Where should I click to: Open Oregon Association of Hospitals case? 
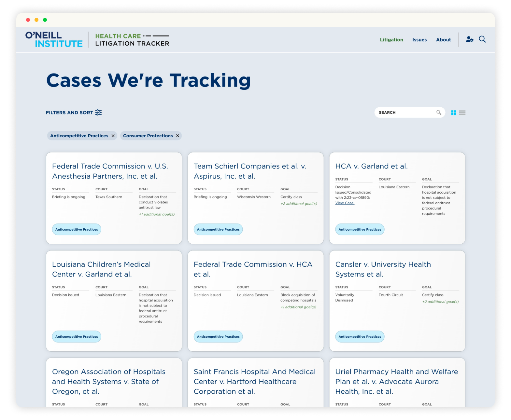pos(109,382)
